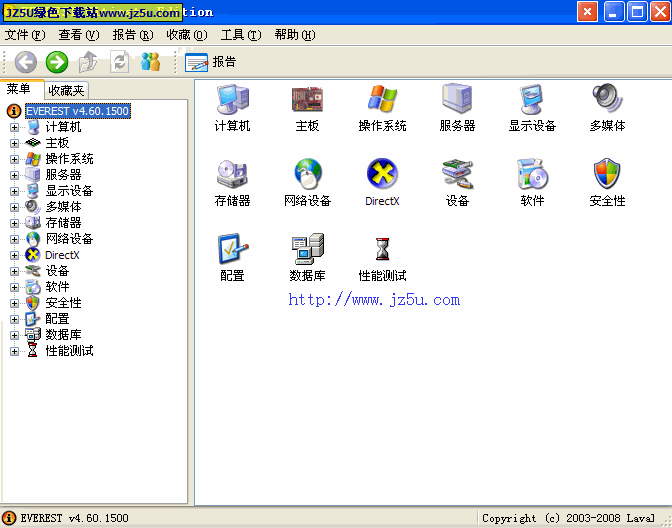The image size is (672, 528).
Task: Click the http://www.jz5u.com link
Action: [374, 300]
